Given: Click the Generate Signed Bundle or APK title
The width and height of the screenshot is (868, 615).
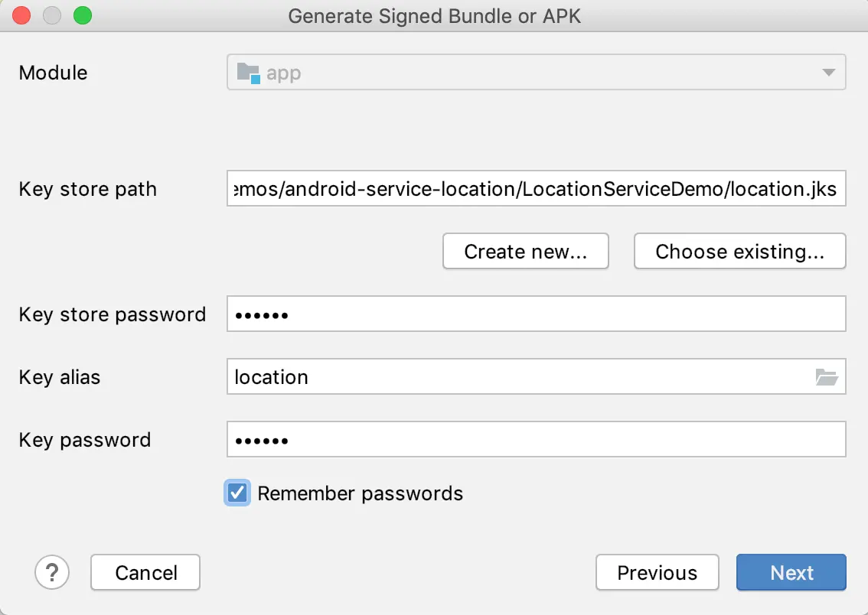Looking at the screenshot, I should 434,15.
